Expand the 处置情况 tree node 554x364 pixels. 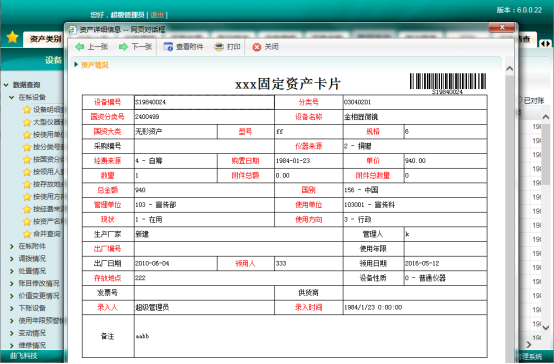tap(12, 271)
